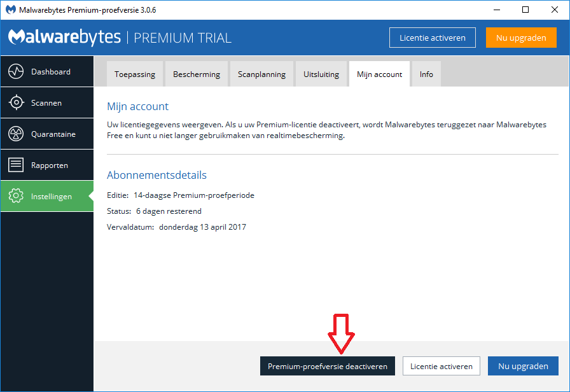Click the blue Nu upgraden bottom button

[x=523, y=366]
